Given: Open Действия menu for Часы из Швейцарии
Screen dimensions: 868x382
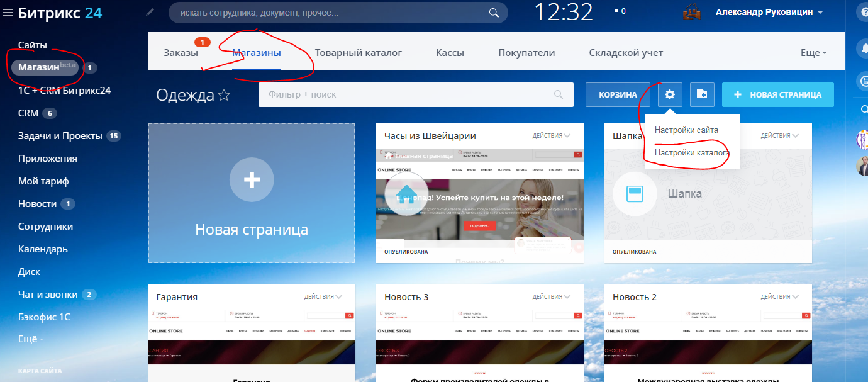Looking at the screenshot, I should click(551, 135).
